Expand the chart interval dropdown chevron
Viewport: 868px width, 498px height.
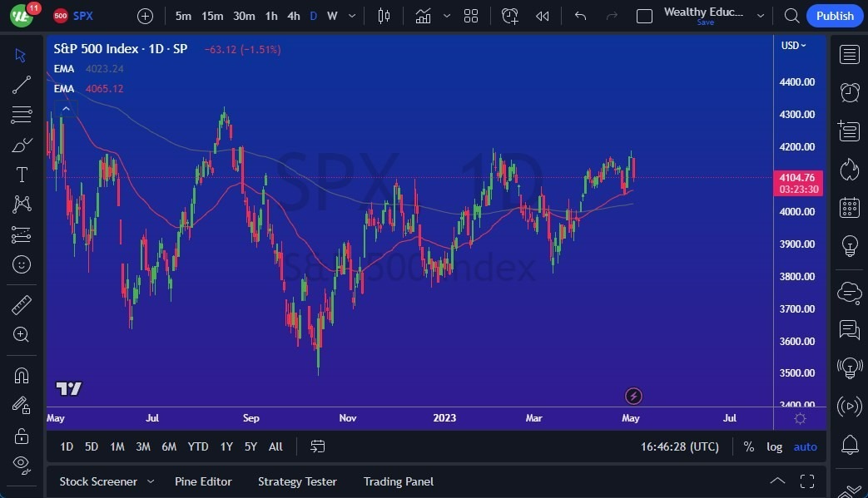[351, 15]
